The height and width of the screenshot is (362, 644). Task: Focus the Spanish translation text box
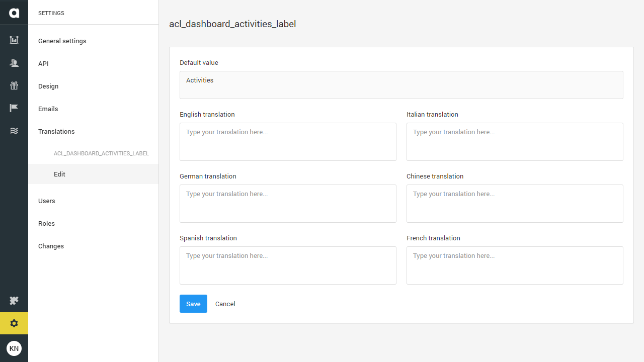[x=288, y=265]
